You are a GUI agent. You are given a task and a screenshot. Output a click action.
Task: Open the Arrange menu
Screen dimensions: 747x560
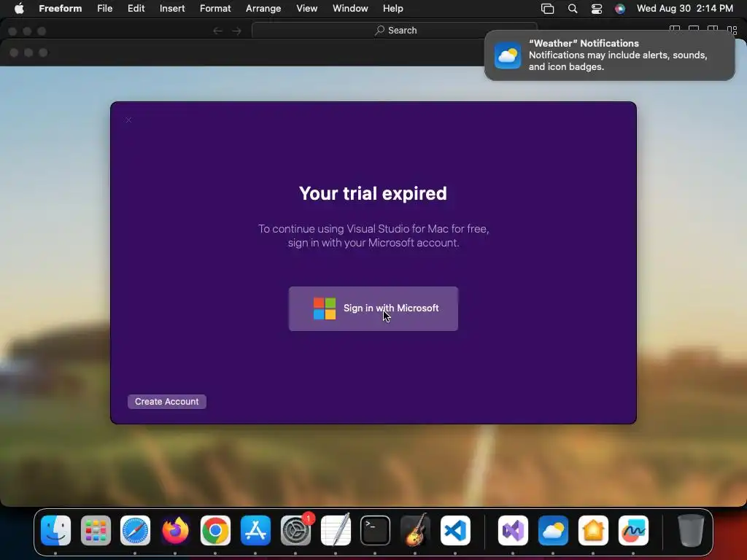(x=263, y=9)
